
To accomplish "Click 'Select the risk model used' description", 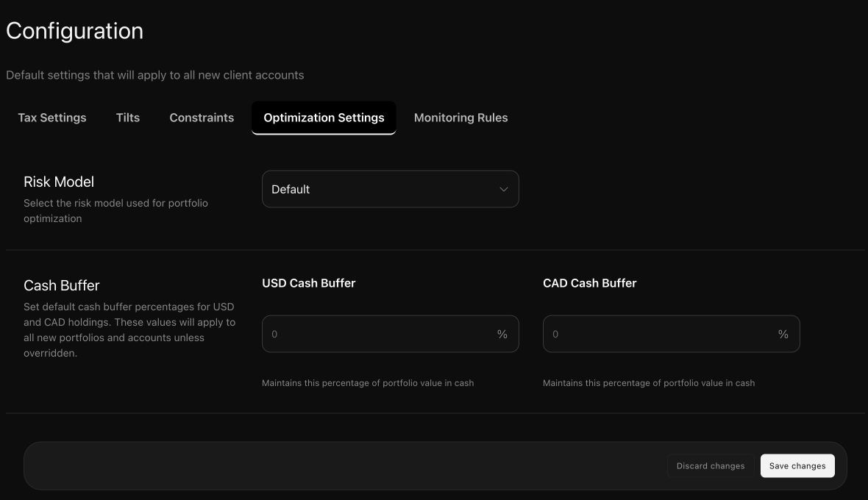I will pyautogui.click(x=115, y=211).
